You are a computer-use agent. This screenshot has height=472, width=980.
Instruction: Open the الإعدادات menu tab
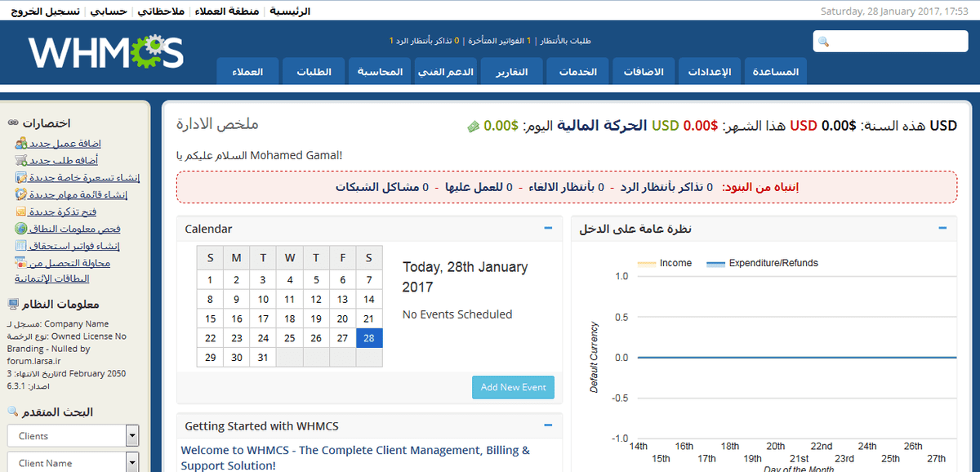point(710,71)
